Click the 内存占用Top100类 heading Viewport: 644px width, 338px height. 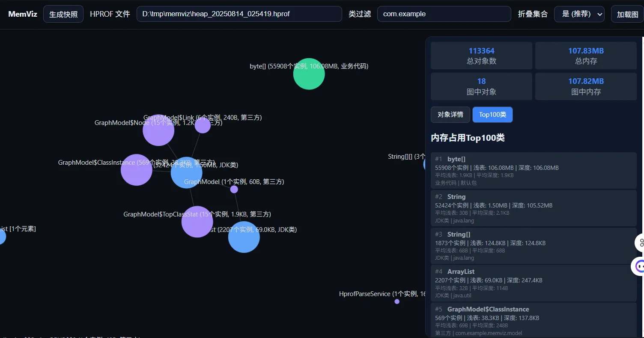(468, 138)
